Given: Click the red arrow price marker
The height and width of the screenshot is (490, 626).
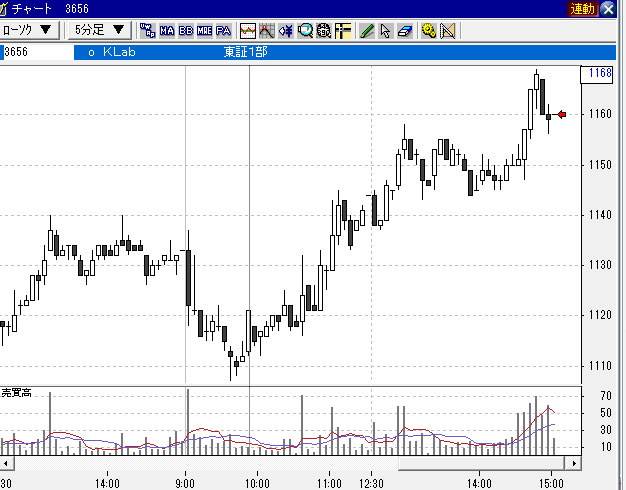Looking at the screenshot, I should (x=562, y=115).
